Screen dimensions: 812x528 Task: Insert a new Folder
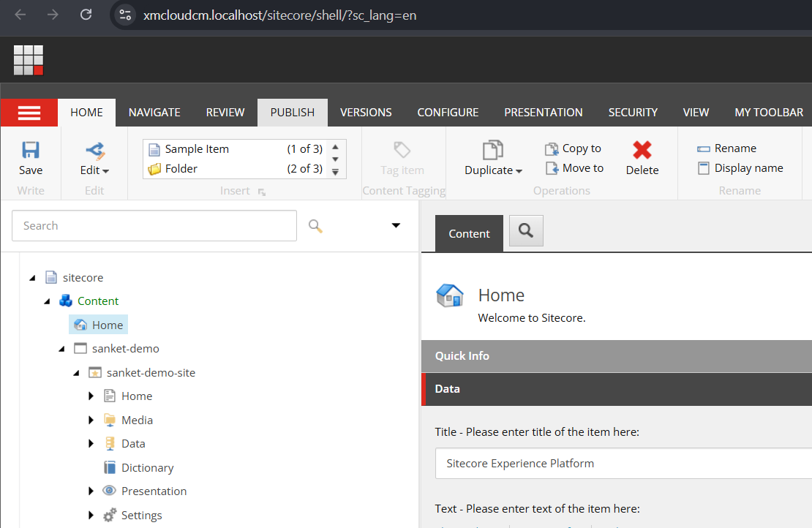coord(183,168)
